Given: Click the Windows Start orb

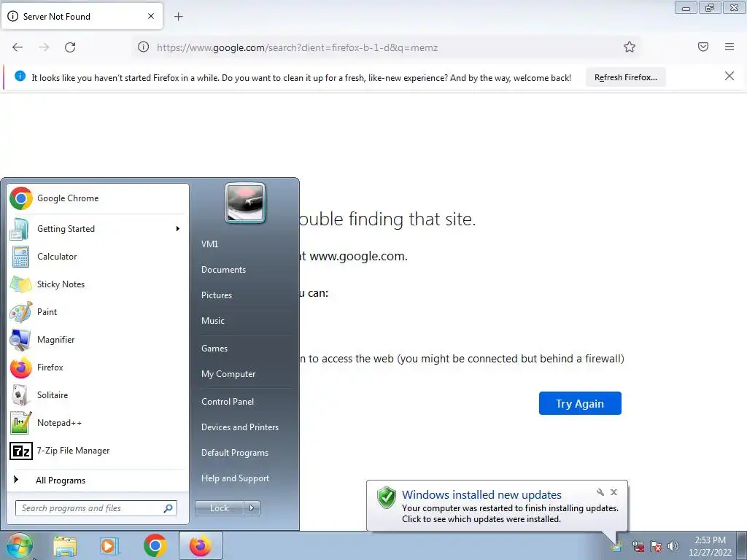Looking at the screenshot, I should tap(19, 545).
